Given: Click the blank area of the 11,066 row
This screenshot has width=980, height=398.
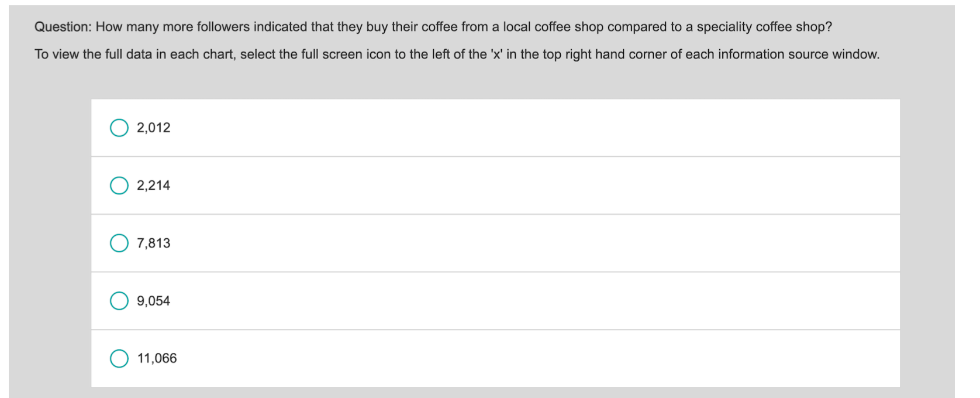Looking at the screenshot, I should pyautogui.click(x=526, y=358).
